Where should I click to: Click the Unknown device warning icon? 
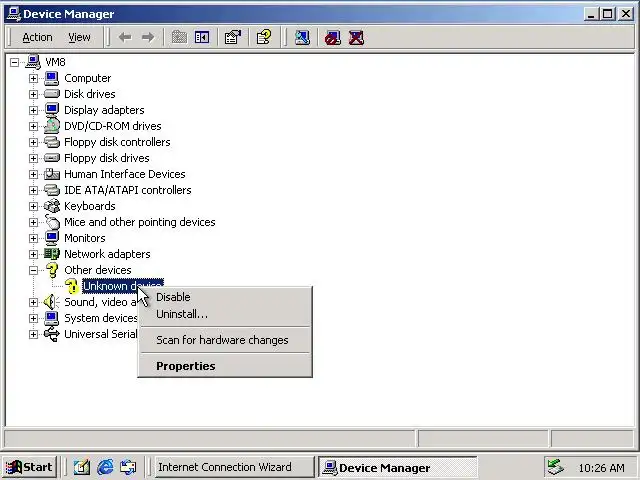pos(72,286)
